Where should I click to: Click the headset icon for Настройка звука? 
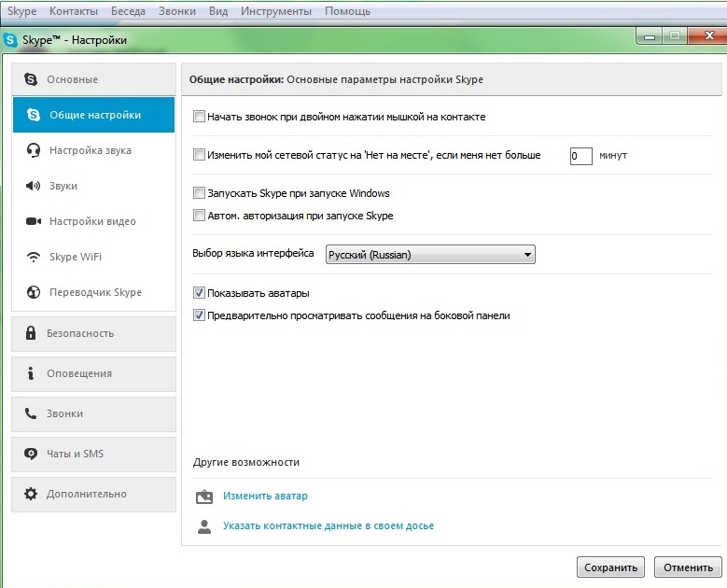pos(34,150)
